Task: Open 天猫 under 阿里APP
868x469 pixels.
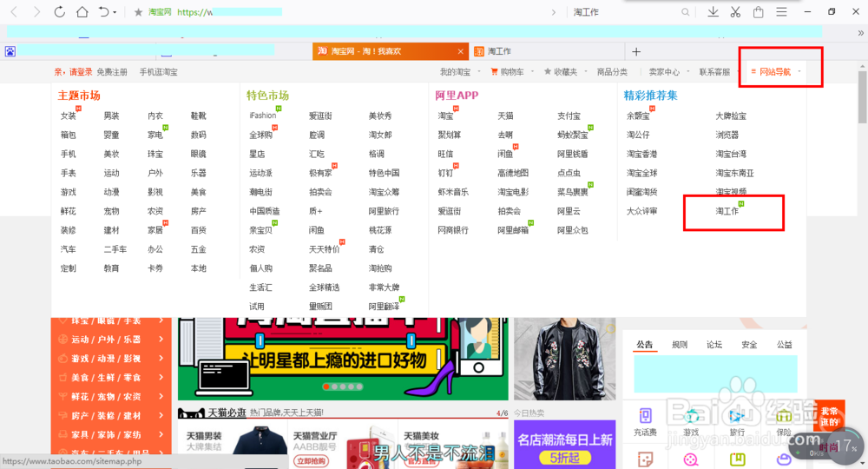Action: [x=505, y=116]
